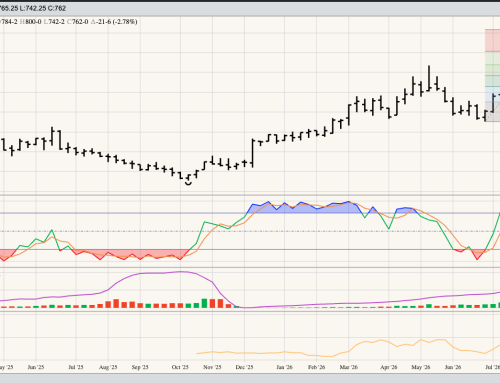Click the Sep '25 date axis label

click(x=140, y=367)
